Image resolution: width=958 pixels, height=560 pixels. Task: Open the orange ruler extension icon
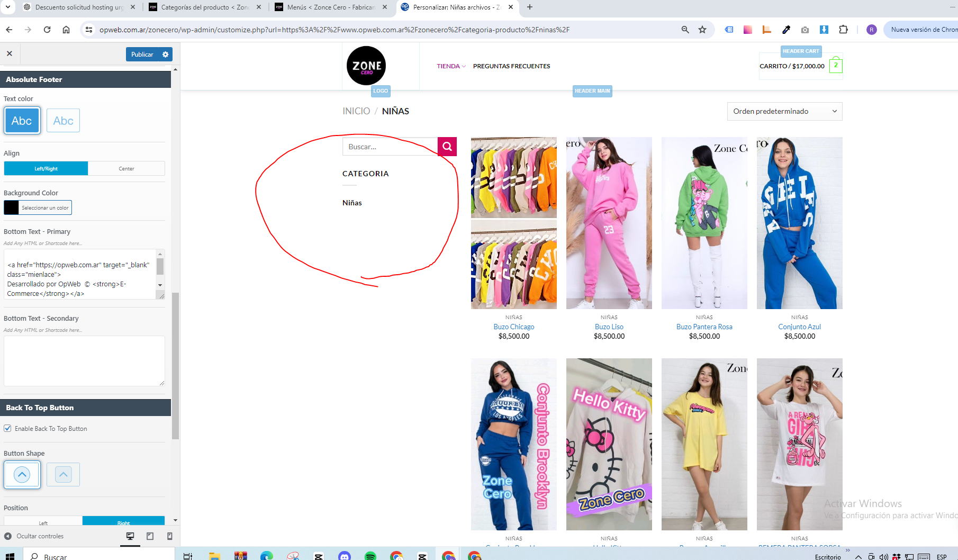(x=766, y=30)
